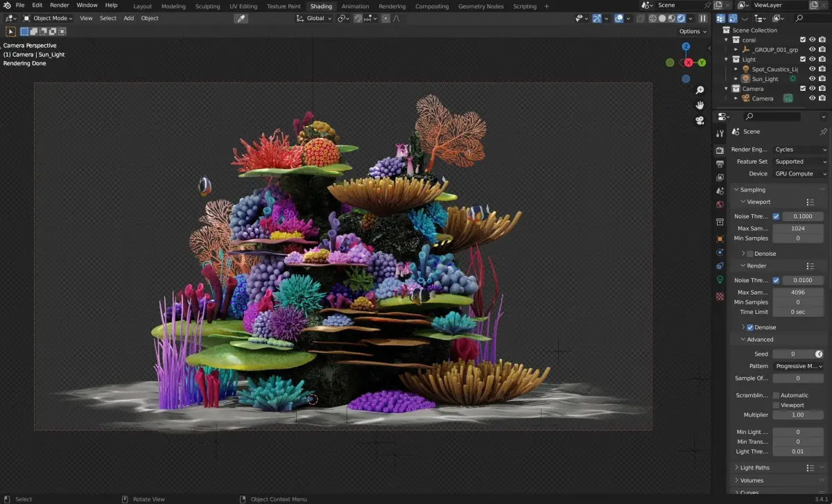Viewport: 832px width, 504px height.
Task: Open the Object Mode dropdown
Action: (47, 19)
